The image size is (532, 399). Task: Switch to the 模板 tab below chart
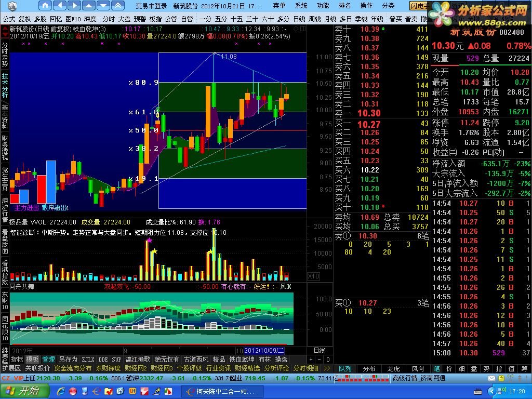pyautogui.click(x=33, y=360)
